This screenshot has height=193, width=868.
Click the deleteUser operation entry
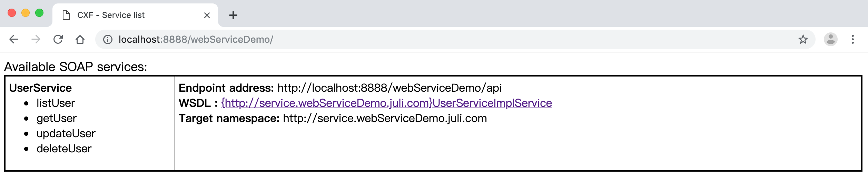point(64,149)
